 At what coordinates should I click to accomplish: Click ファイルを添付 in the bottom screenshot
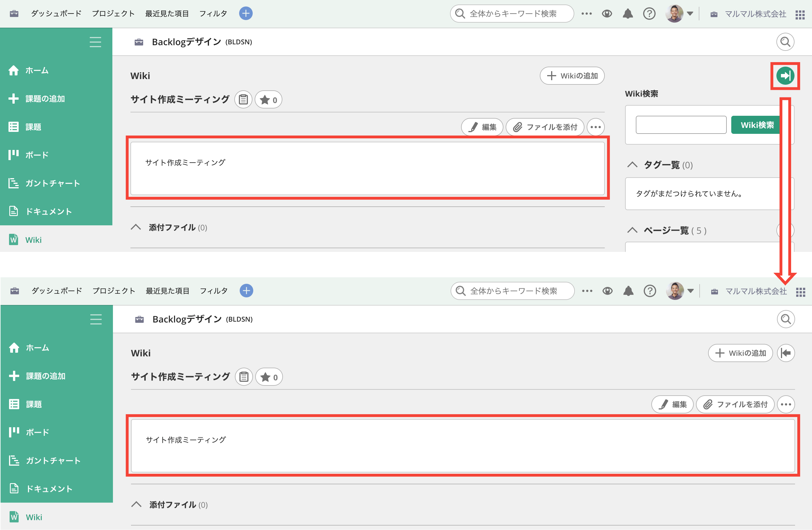(x=735, y=404)
